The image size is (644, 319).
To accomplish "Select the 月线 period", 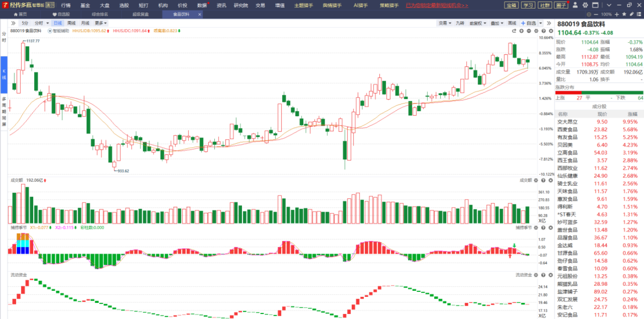I will (85, 23).
